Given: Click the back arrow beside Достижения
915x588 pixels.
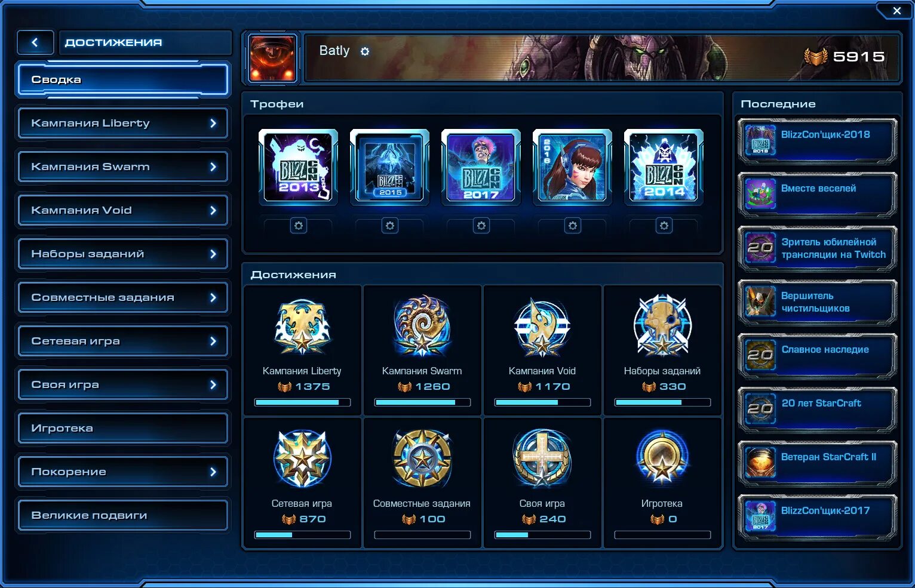Looking at the screenshot, I should tap(35, 42).
